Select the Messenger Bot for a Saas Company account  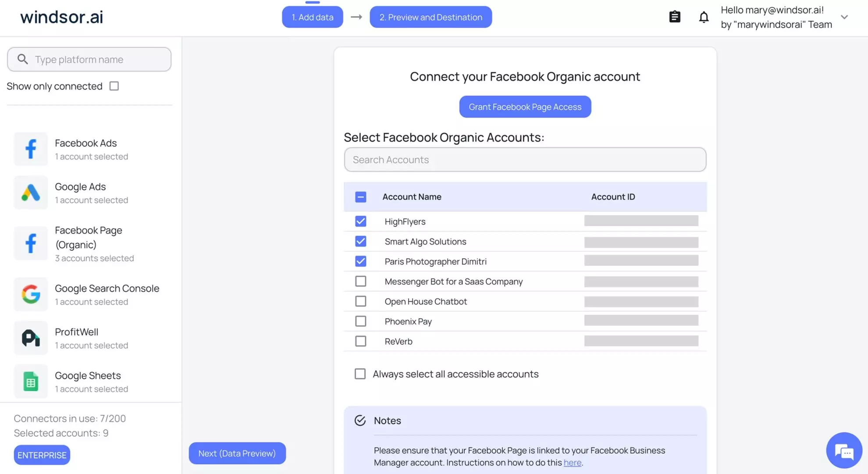pos(360,281)
